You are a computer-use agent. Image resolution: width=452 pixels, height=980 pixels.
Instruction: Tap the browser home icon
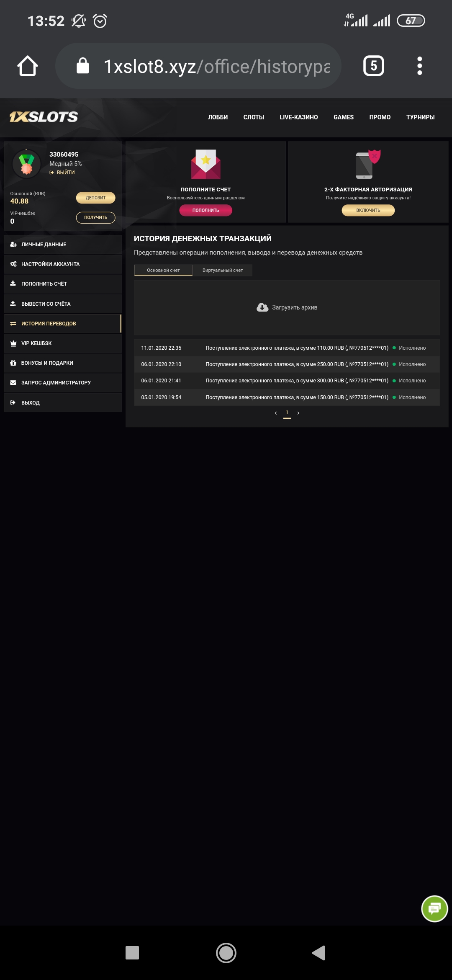(x=28, y=66)
